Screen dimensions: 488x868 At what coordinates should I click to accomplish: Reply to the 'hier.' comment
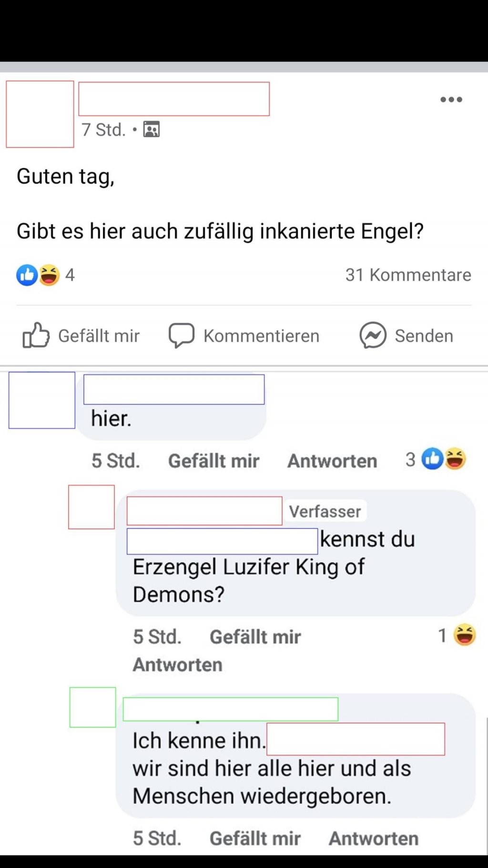pos(332,461)
